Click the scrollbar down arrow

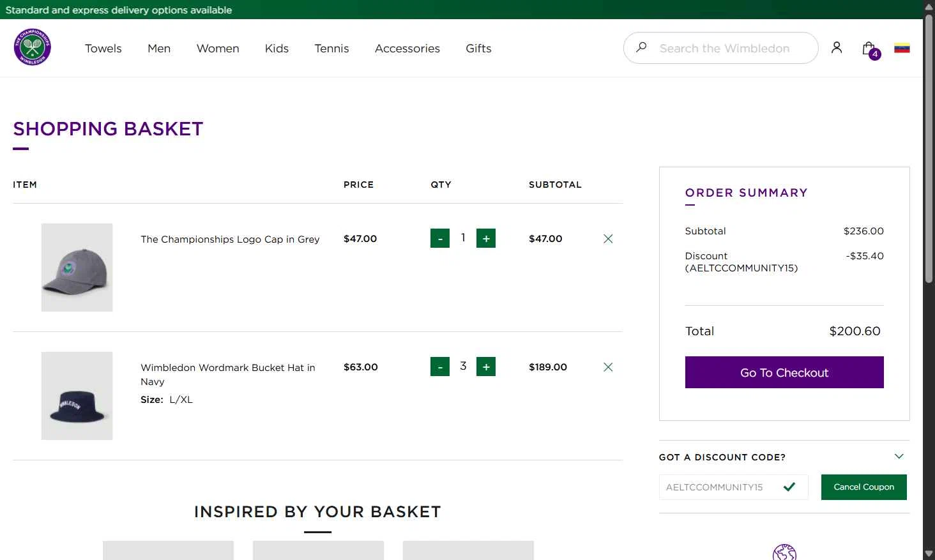tap(929, 553)
